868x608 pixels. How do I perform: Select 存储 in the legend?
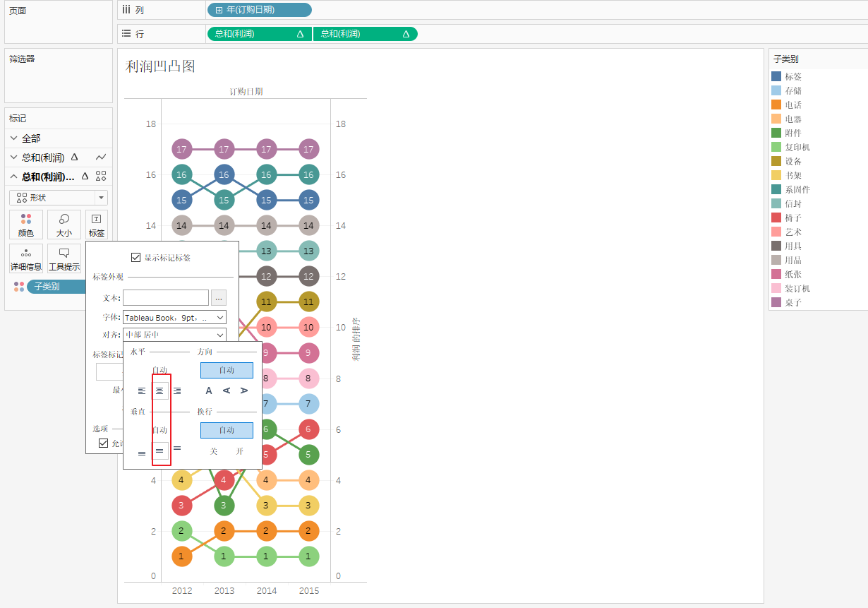[793, 90]
